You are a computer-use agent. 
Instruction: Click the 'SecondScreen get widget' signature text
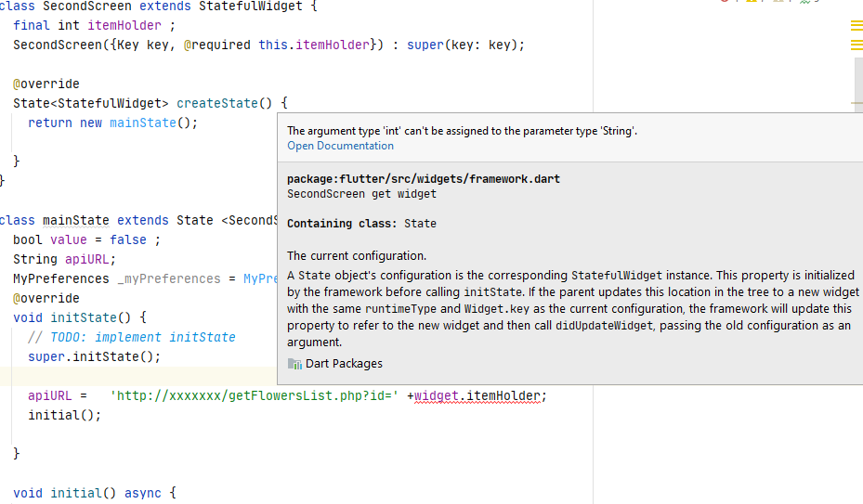tap(361, 194)
